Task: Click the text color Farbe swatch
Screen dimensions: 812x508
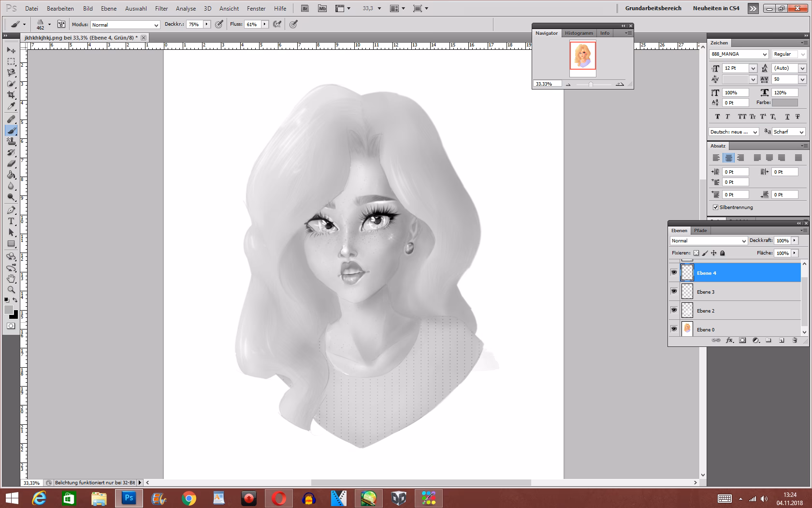Action: tap(784, 103)
